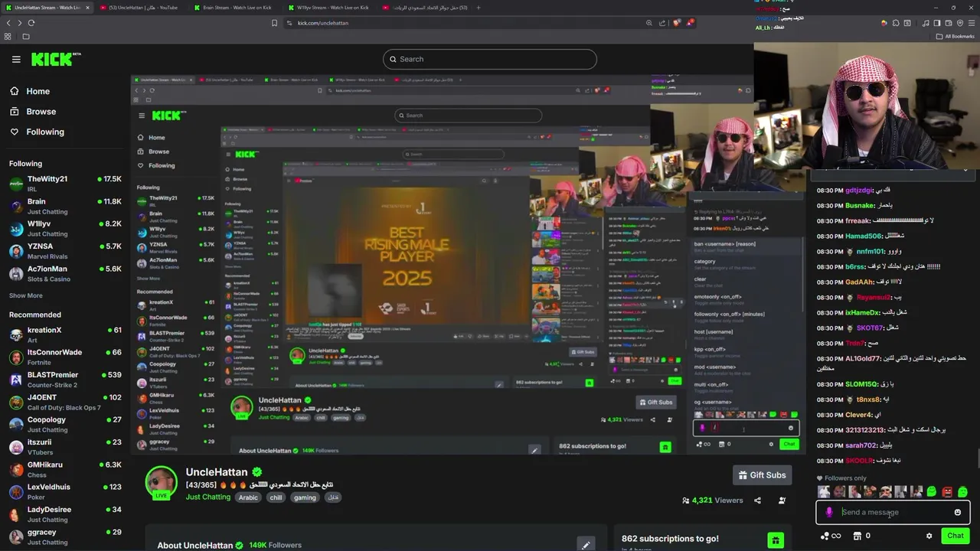Image resolution: width=980 pixels, height=551 pixels.
Task: Click the green Chat send button
Action: (955, 536)
